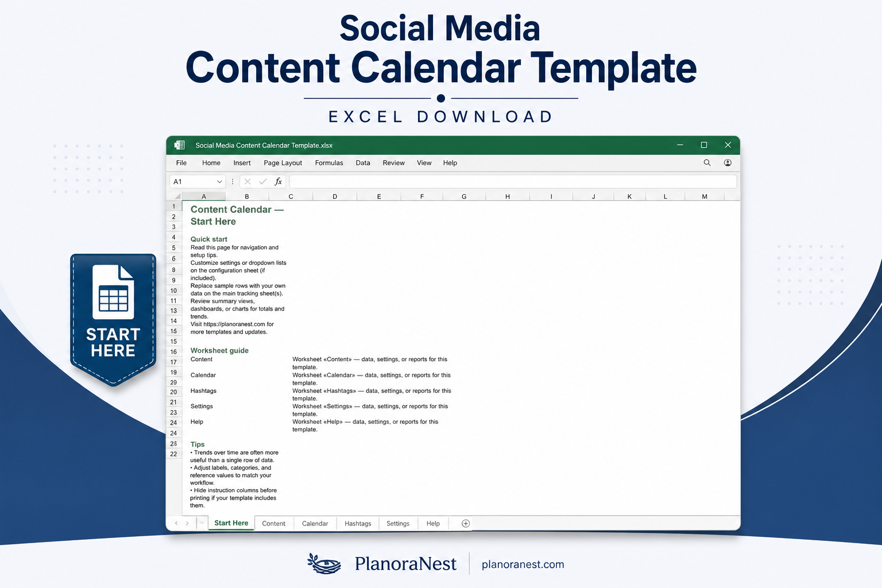The image size is (882, 588).
Task: Click the cancel X icon in formula bar
Action: pos(247,181)
